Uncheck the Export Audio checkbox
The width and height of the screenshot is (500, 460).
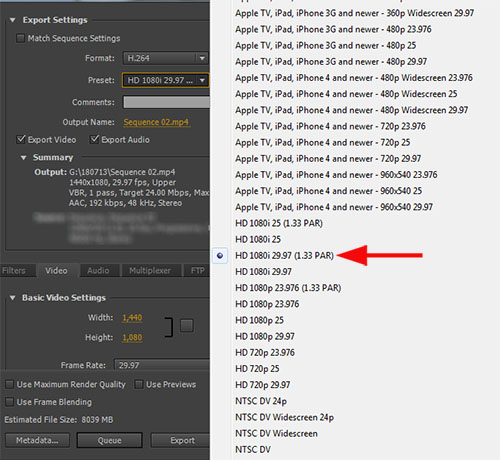pyautogui.click(x=94, y=139)
